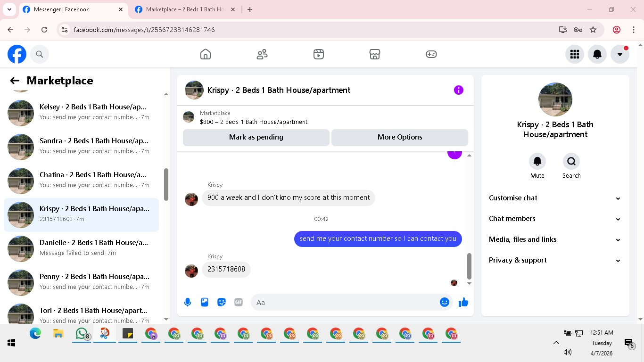
Task: Choose a GIF with the GIF icon
Action: click(x=239, y=302)
